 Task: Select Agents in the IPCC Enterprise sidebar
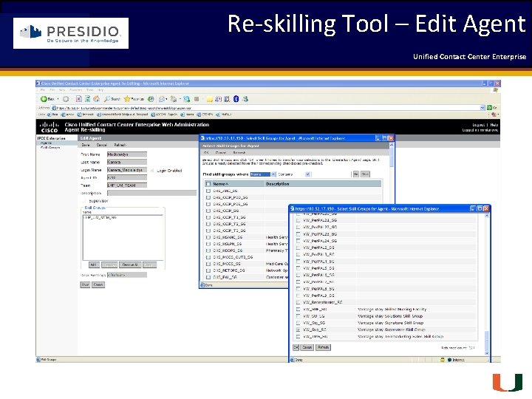[46, 143]
